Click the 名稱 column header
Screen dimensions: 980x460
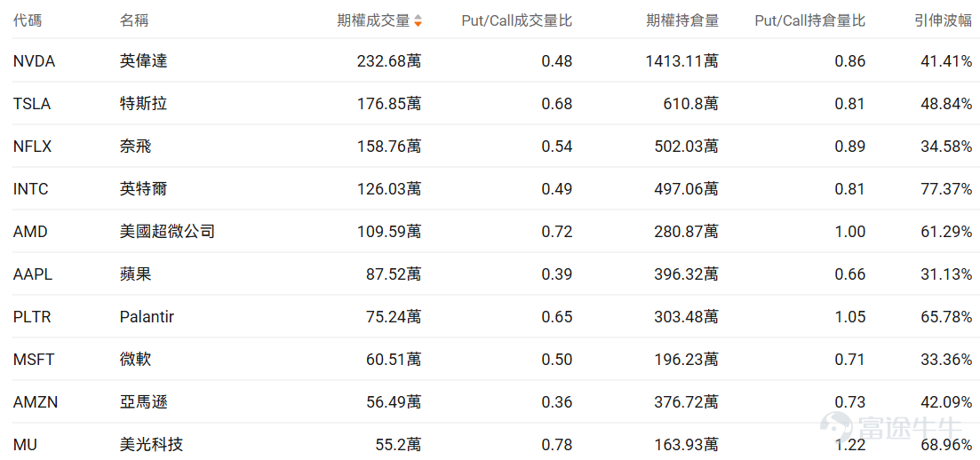coord(134,20)
